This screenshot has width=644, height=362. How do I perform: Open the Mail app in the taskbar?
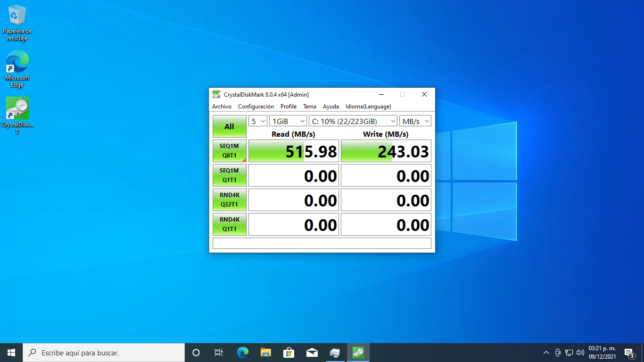point(312,353)
